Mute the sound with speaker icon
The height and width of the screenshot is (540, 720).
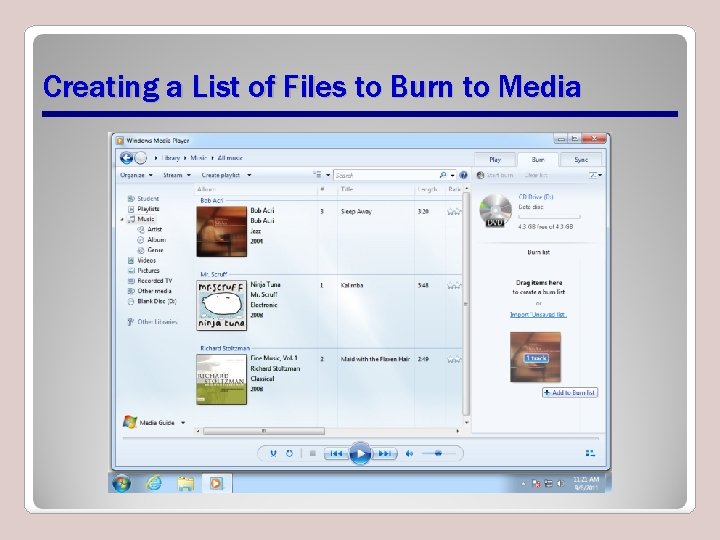click(x=409, y=453)
